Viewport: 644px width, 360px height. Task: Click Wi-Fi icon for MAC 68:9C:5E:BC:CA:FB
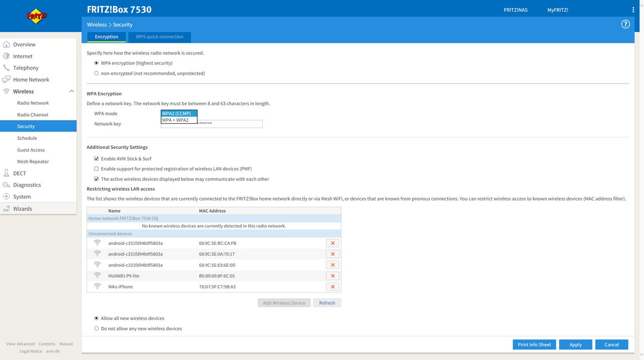tap(98, 243)
